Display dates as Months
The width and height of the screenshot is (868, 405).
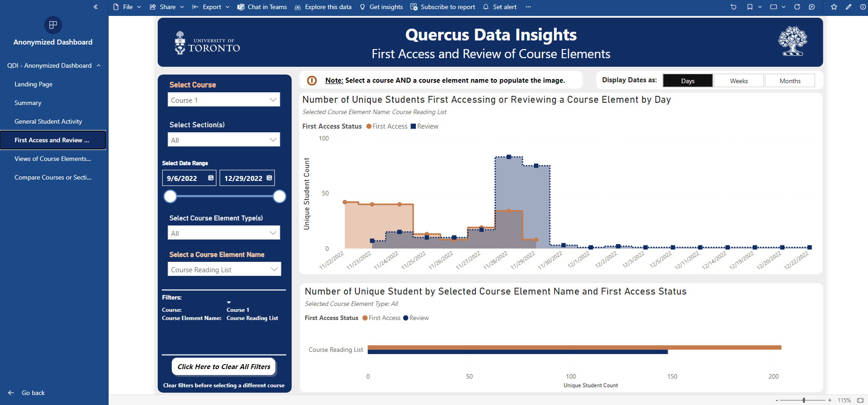pyautogui.click(x=790, y=80)
